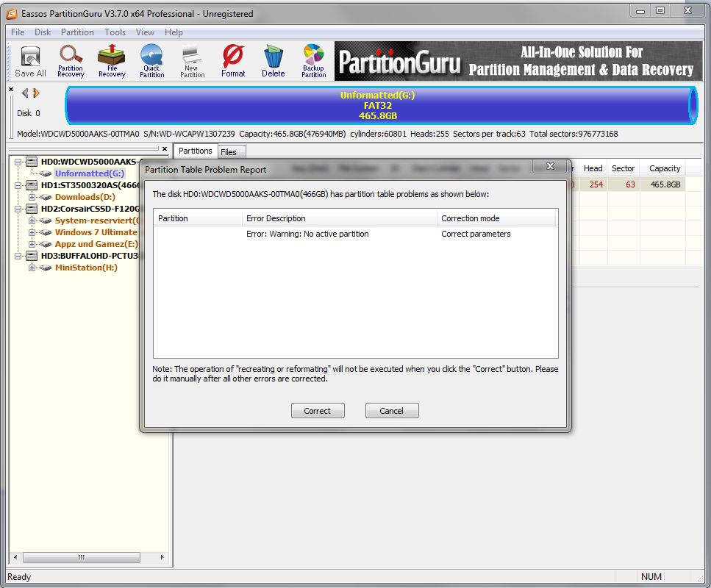Viewport: 711px width, 588px height.
Task: Select Downloads(D:) tree item
Action: (x=85, y=197)
